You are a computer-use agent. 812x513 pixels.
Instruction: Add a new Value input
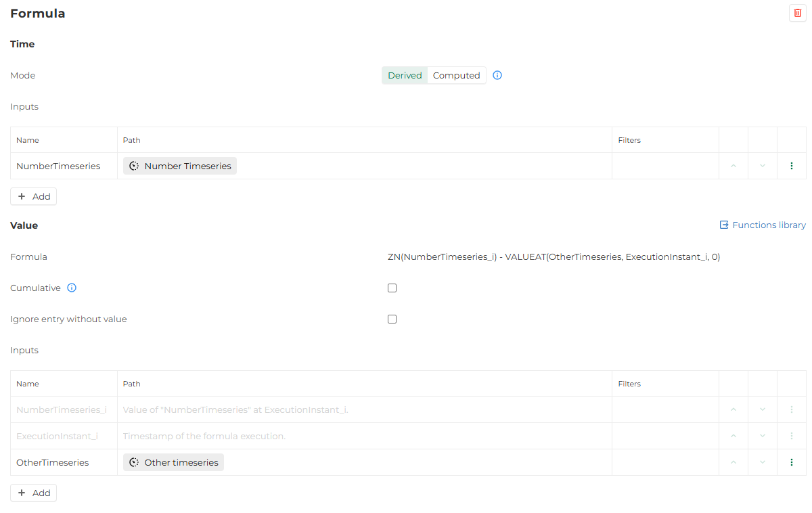coord(34,493)
